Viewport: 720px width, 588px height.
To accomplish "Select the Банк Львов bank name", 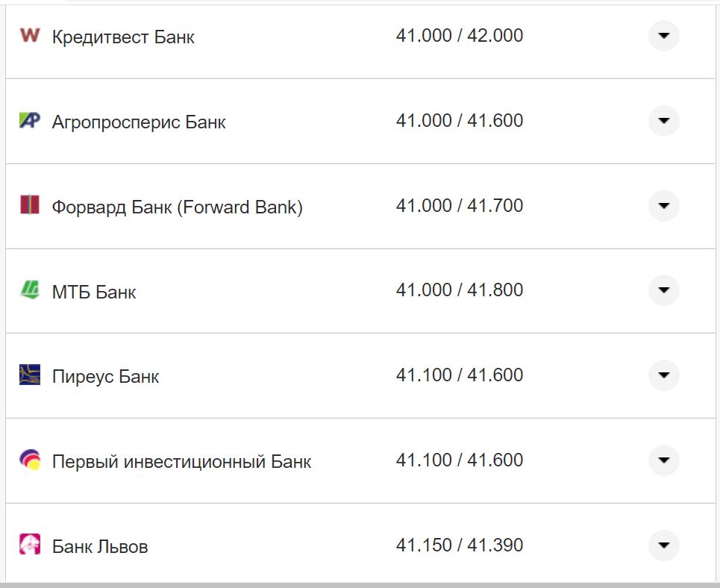I will pyautogui.click(x=100, y=546).
